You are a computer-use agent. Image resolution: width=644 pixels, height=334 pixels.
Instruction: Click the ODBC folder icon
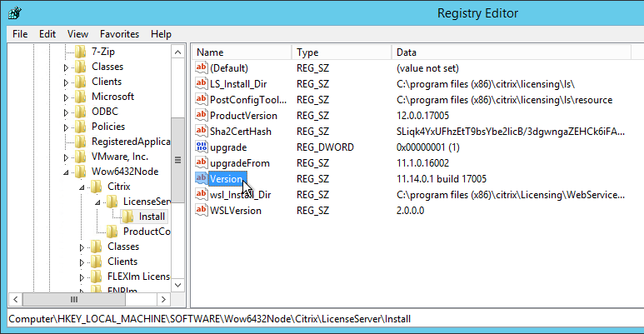tap(81, 112)
